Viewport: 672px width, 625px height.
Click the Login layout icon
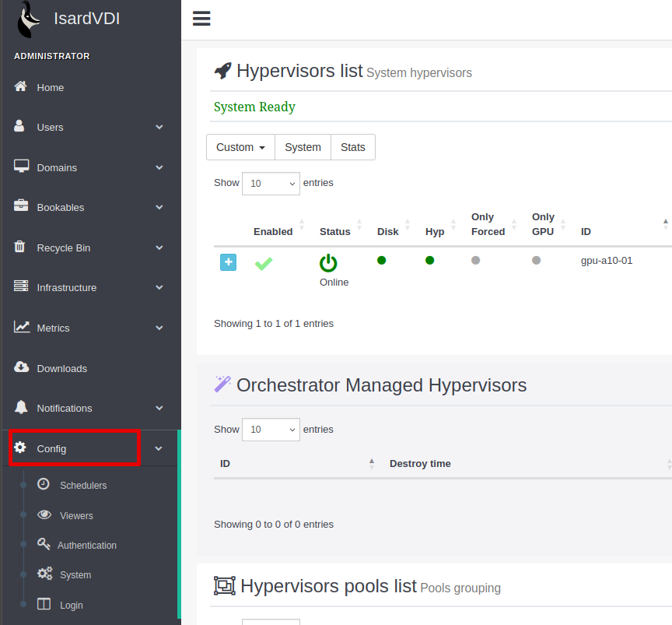tap(44, 605)
